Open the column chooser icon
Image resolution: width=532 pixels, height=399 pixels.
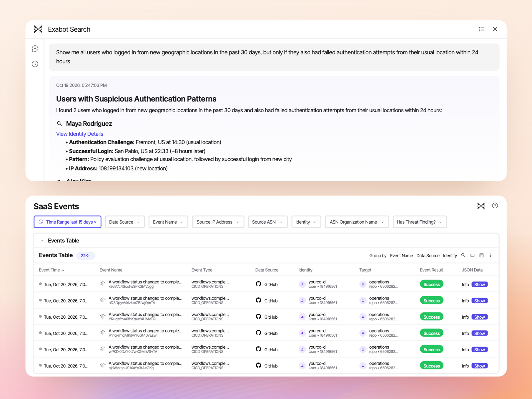click(472, 255)
